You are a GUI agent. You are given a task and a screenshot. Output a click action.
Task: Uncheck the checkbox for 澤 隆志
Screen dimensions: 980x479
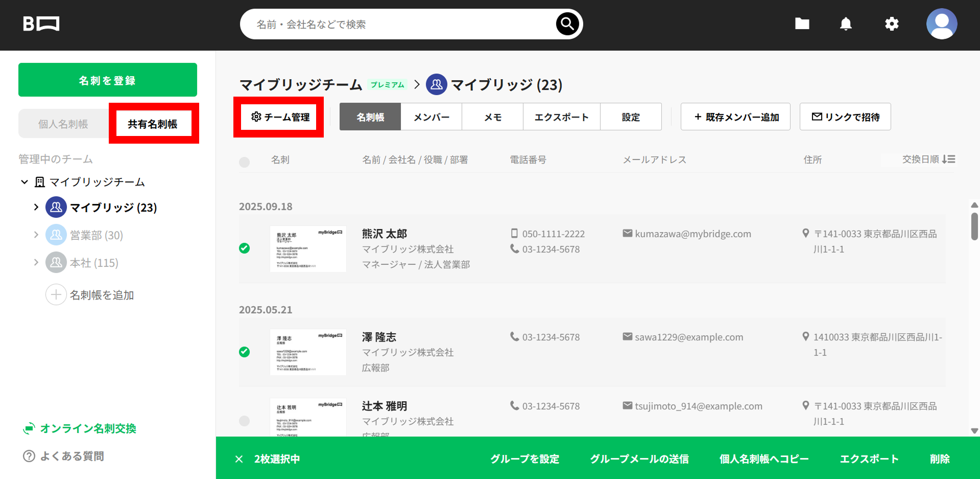pyautogui.click(x=245, y=352)
